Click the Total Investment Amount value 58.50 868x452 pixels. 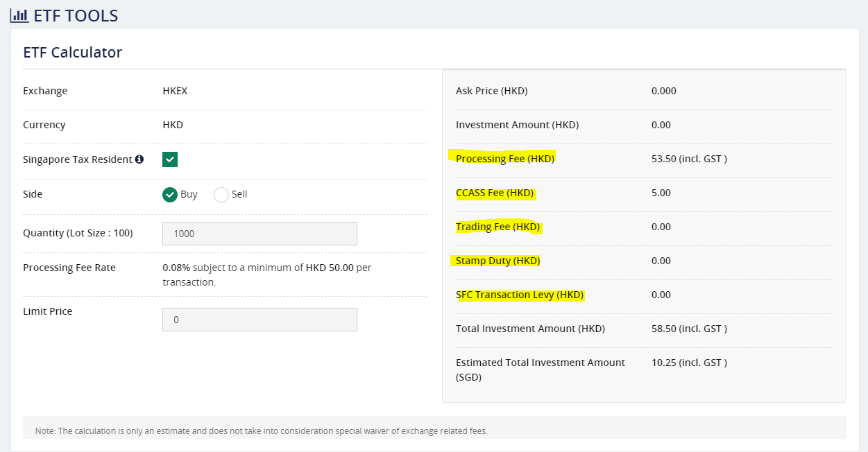(663, 329)
